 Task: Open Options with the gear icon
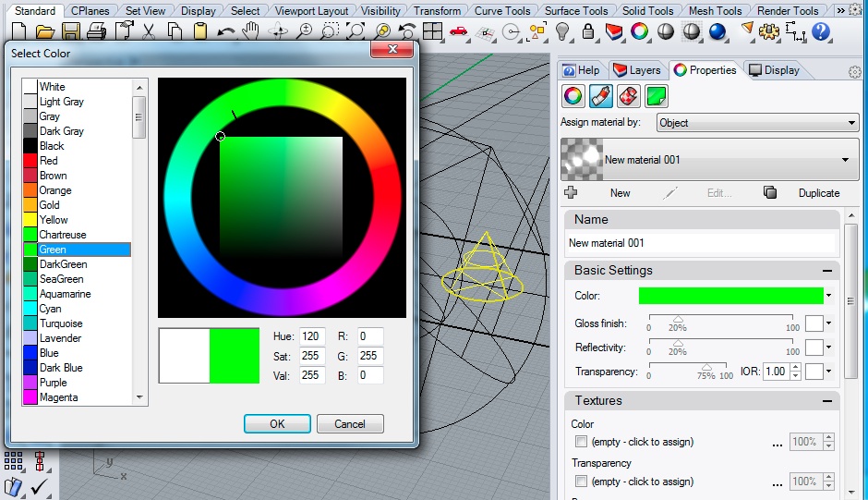click(769, 31)
